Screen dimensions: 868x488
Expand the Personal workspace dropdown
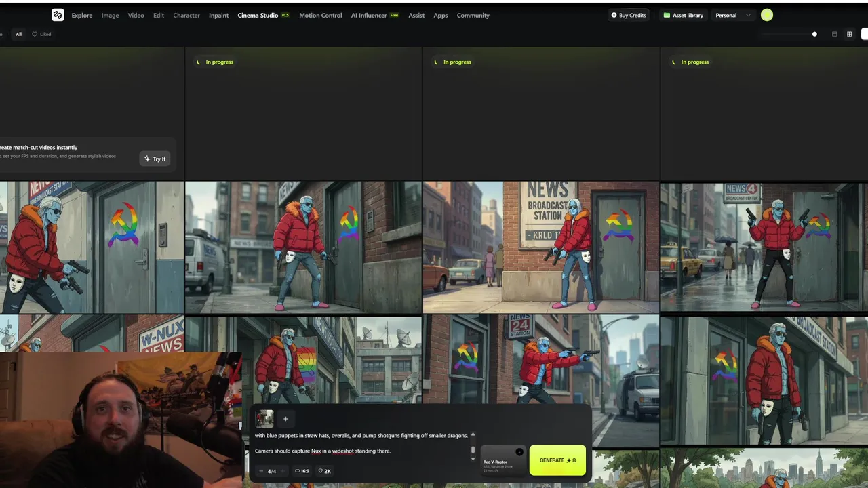733,15
